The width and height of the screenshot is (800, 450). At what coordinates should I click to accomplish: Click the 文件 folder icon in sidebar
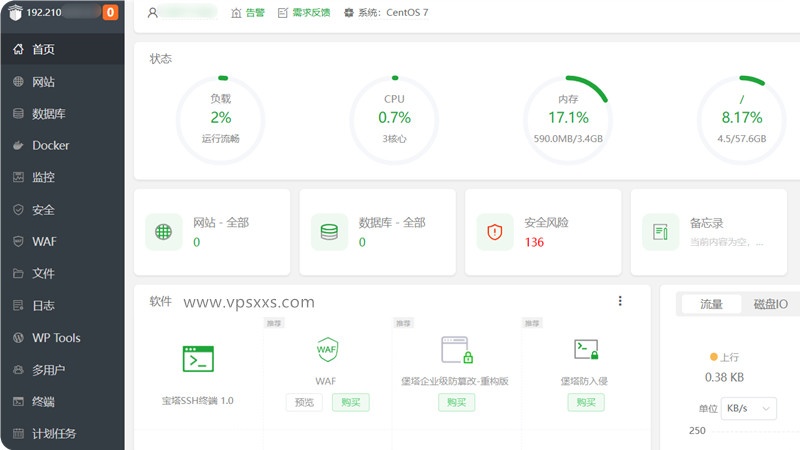18,273
